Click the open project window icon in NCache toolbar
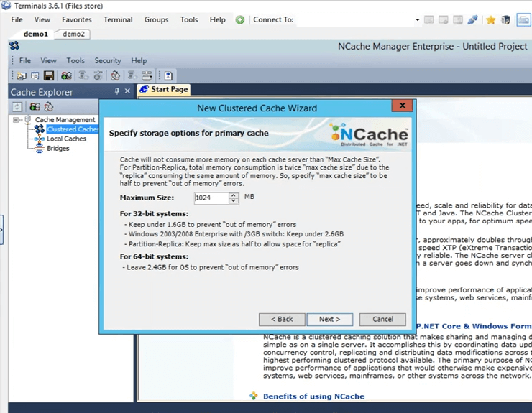This screenshot has height=413, width=532. tap(35, 75)
